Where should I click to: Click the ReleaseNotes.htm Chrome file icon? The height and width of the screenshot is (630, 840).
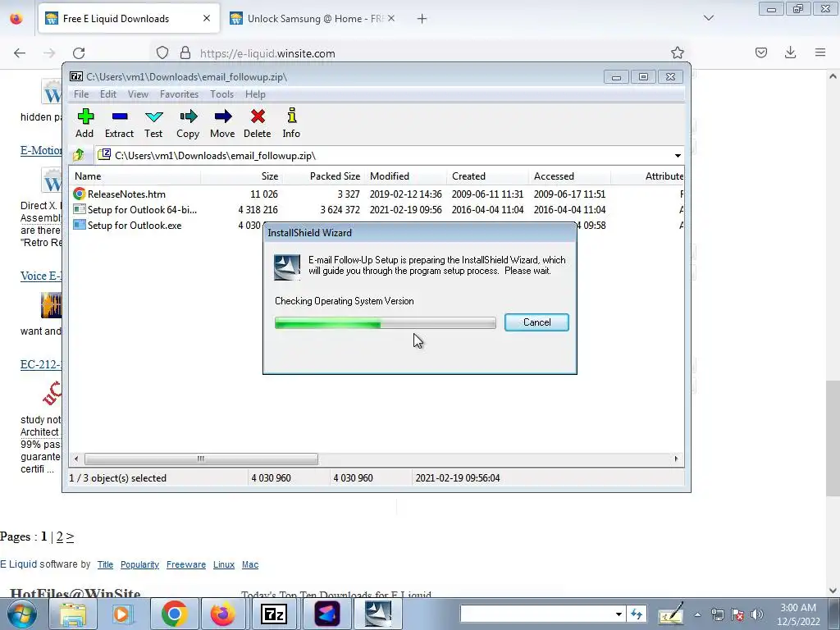tap(80, 194)
